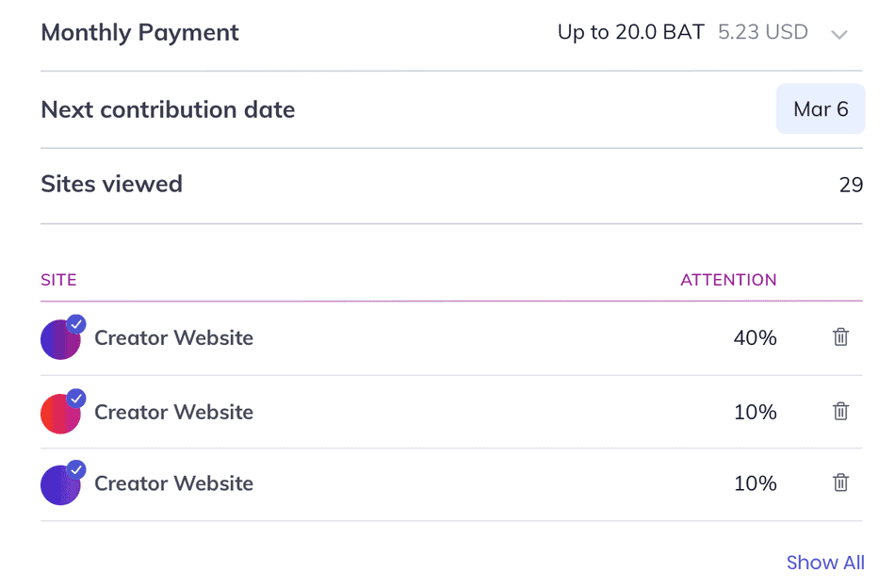Delete the third Creator Website row
The width and height of the screenshot is (895, 588).
pos(841,482)
